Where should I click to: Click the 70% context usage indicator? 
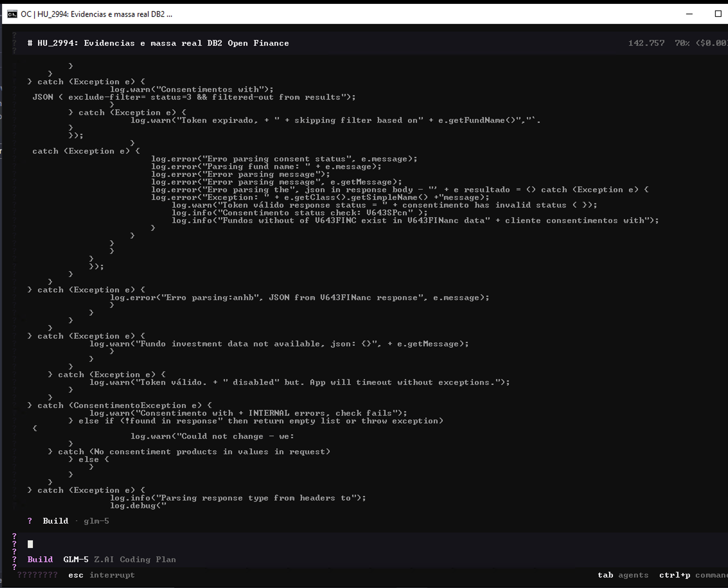[682, 43]
